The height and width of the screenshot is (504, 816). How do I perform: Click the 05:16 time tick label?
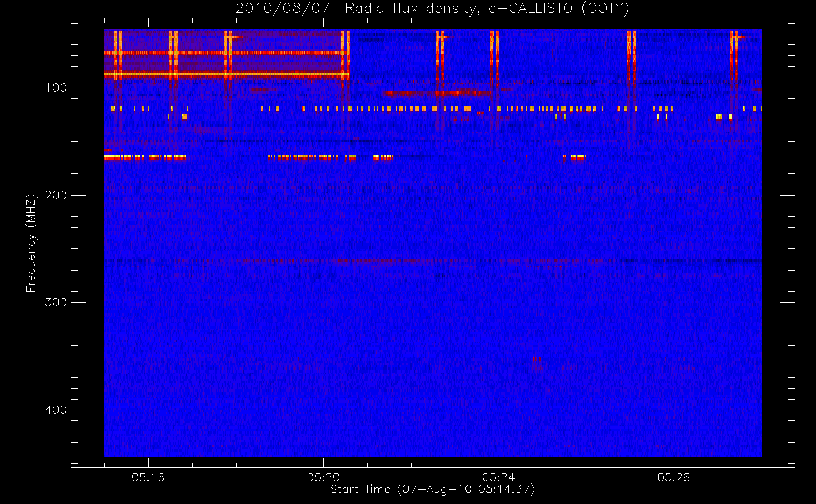[148, 477]
